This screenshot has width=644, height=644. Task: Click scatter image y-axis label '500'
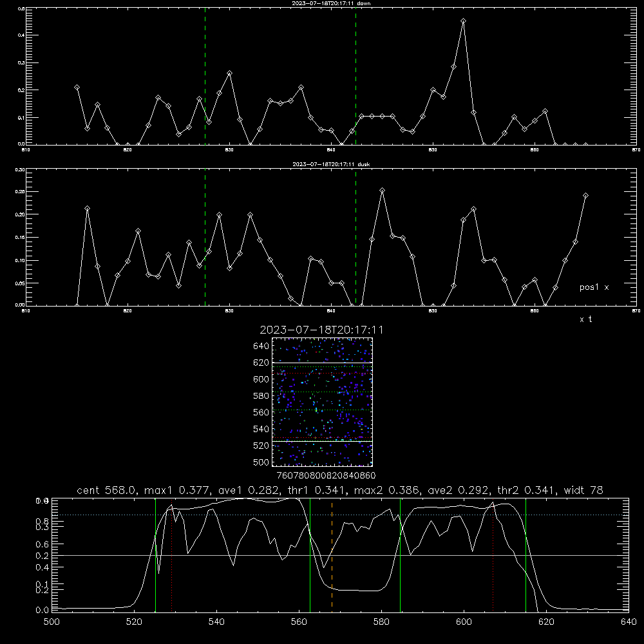point(261,462)
